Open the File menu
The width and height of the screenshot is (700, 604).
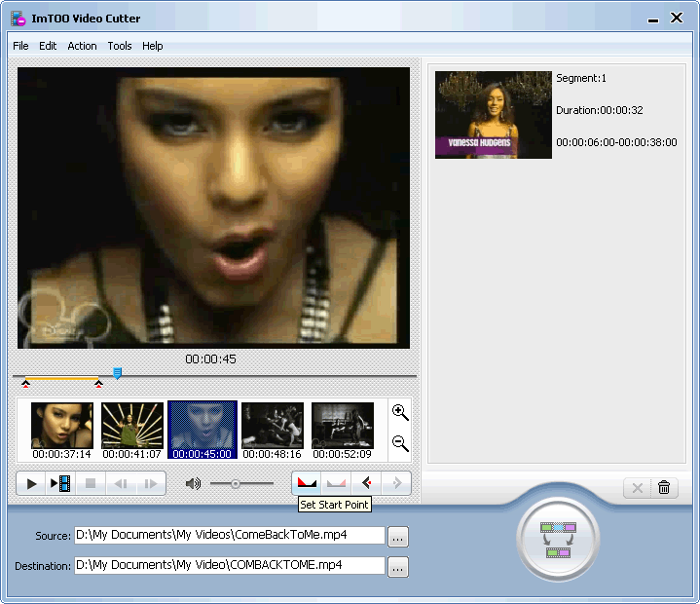click(x=20, y=46)
